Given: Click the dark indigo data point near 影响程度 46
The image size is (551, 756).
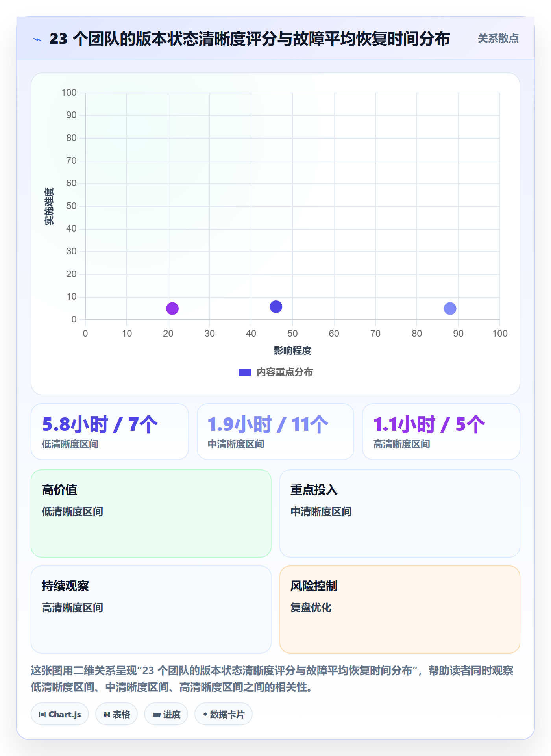Looking at the screenshot, I should pos(276,307).
